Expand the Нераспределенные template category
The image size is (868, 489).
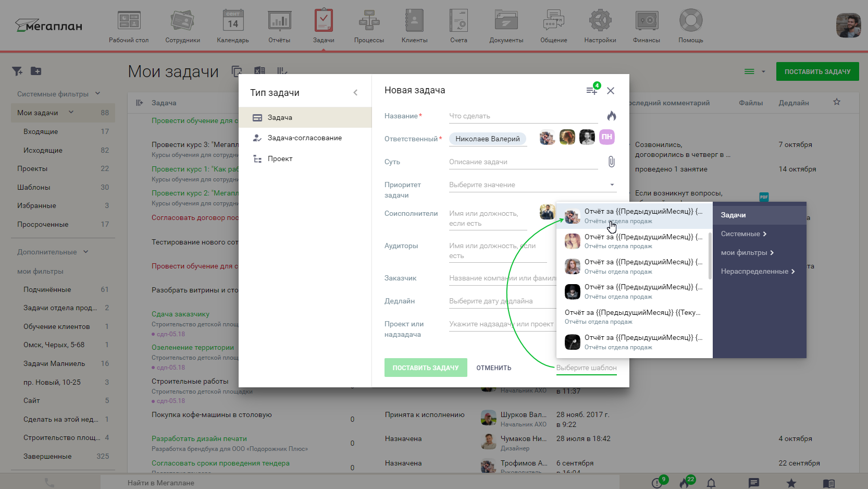click(758, 271)
